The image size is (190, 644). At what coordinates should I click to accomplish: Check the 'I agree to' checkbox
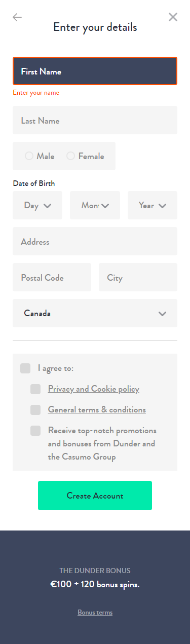coord(25,368)
